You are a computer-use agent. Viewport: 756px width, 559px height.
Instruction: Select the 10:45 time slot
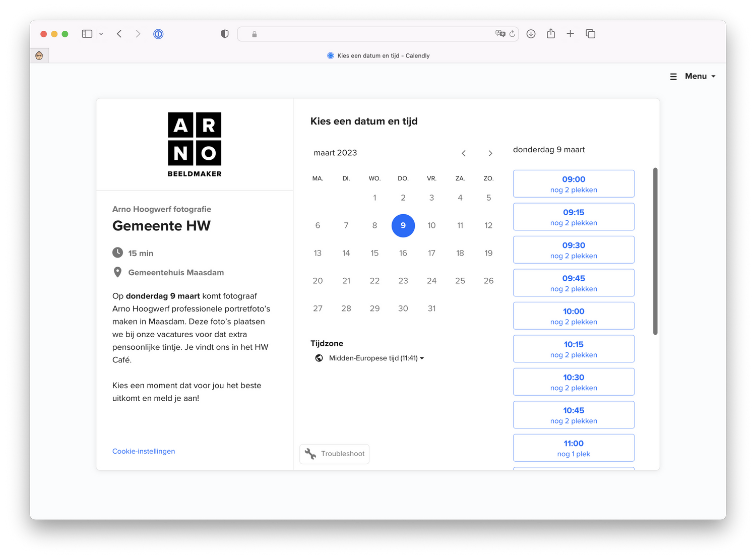pyautogui.click(x=574, y=415)
